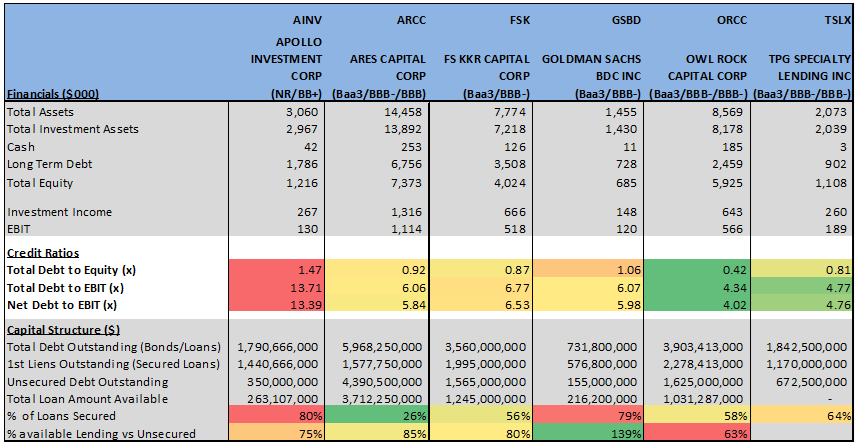
Task: Select the FSK ticker header cell
Action: click(519, 20)
